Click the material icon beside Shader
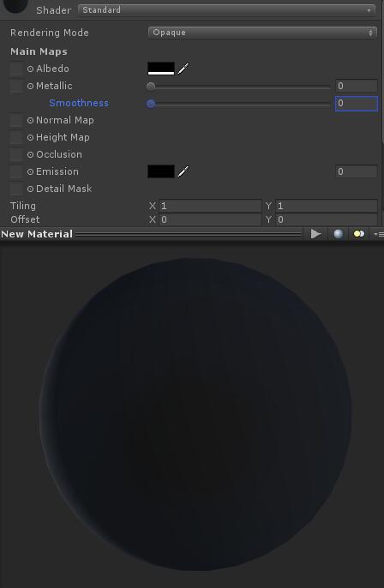Viewport: 384px width, 588px height. tap(15, 6)
